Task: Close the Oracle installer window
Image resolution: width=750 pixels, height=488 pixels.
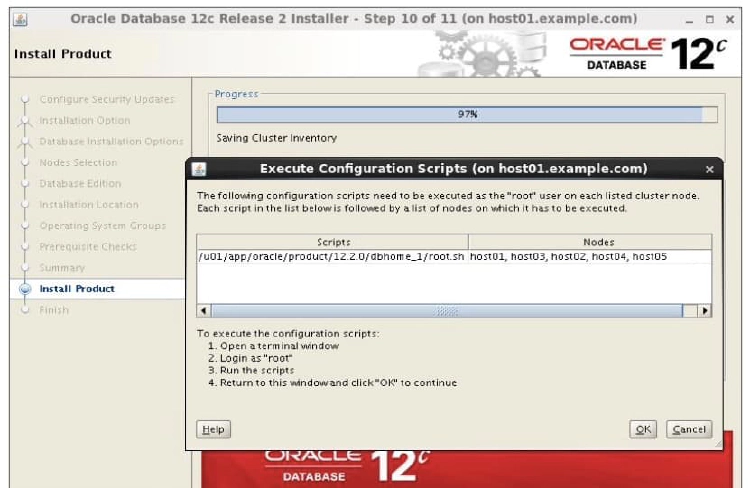Action: [x=730, y=20]
